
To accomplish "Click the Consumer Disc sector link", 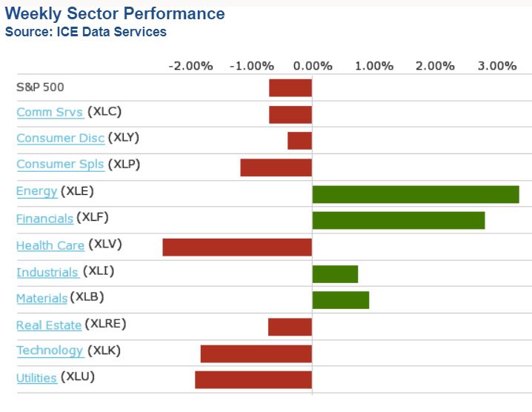I will coord(60,139).
